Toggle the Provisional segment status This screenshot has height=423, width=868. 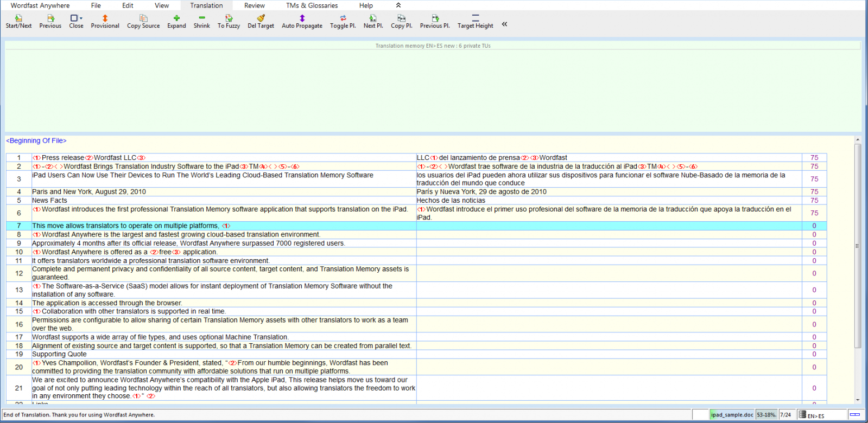105,18
